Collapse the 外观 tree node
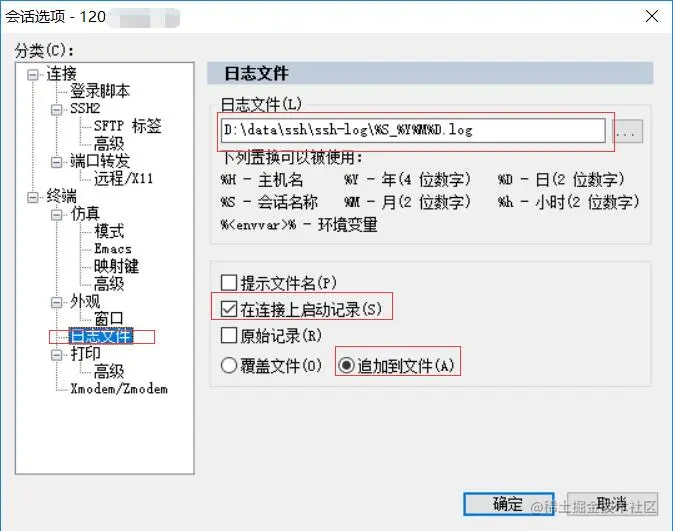 (x=57, y=303)
